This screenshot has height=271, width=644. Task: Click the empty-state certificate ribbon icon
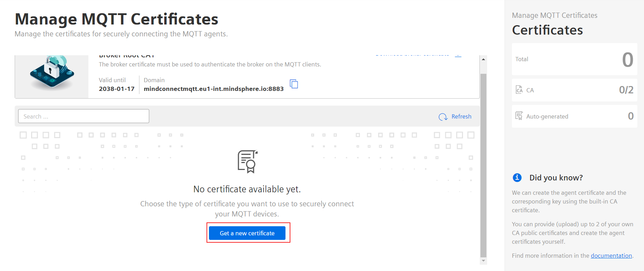click(x=248, y=162)
